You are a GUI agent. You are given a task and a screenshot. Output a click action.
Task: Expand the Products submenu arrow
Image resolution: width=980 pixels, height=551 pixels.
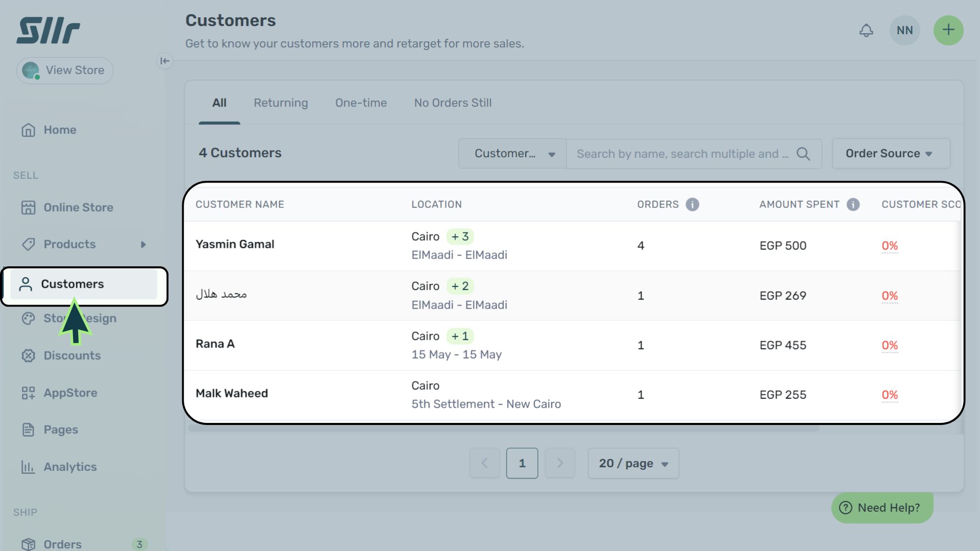(143, 245)
